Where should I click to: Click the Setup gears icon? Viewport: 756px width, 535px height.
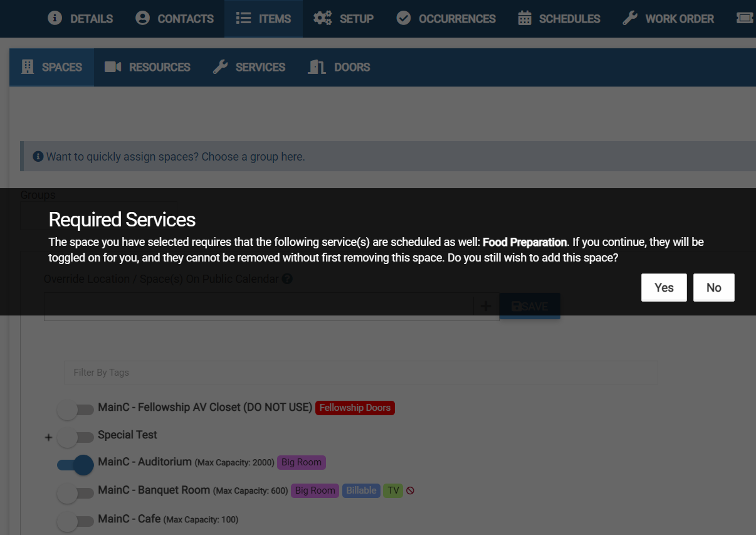tap(323, 18)
